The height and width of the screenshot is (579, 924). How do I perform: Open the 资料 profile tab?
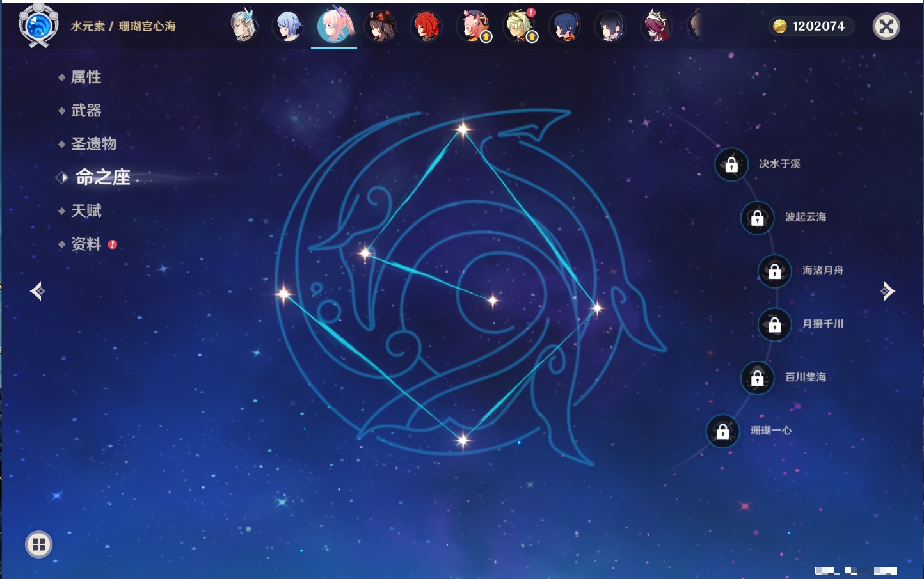(86, 244)
